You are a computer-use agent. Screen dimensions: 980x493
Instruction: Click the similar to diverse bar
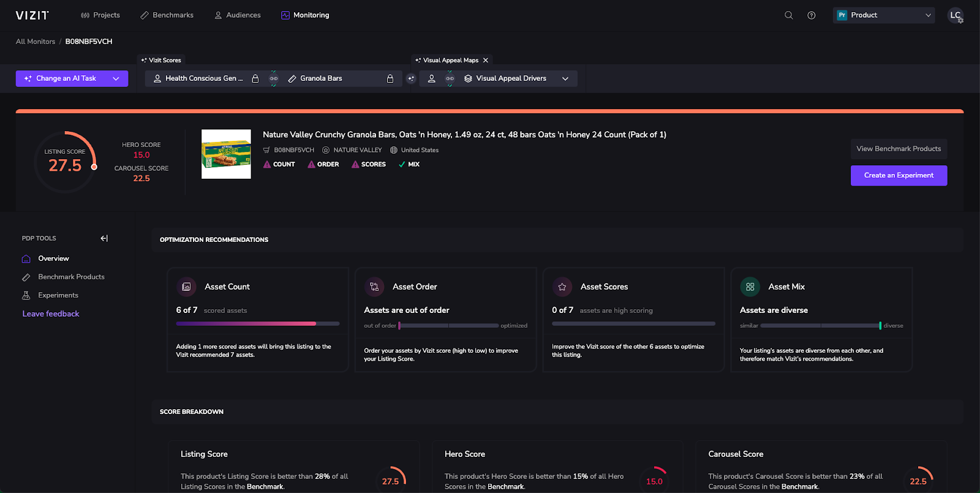tap(821, 326)
